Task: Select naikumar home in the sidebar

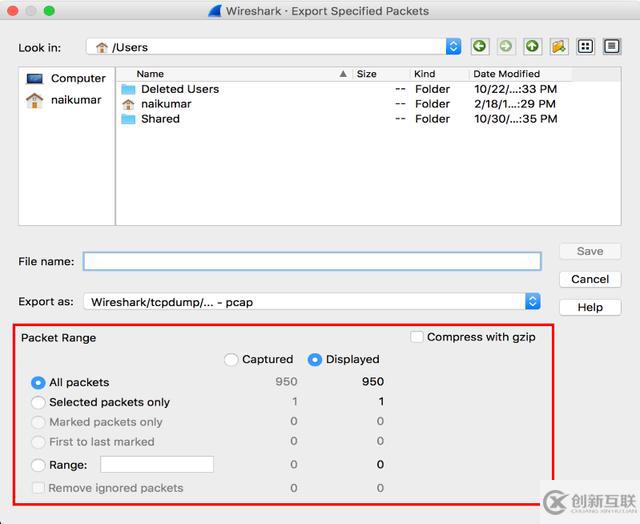Action: [x=64, y=100]
